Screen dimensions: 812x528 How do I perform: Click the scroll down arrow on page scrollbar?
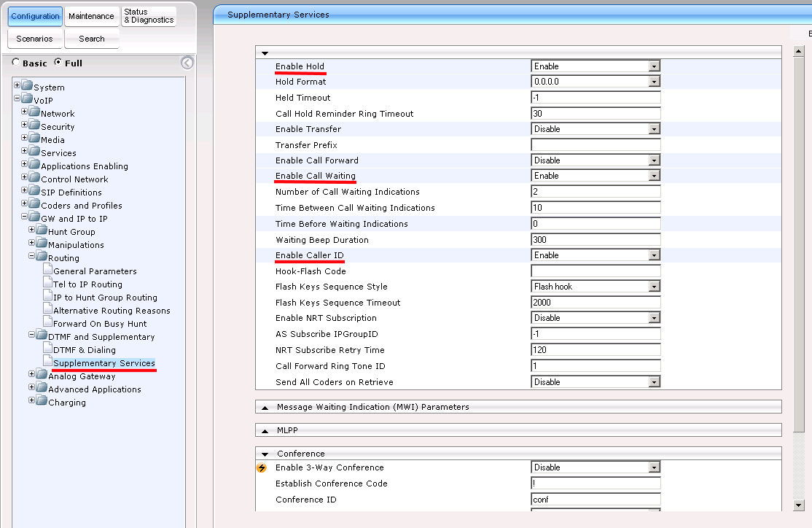click(x=798, y=505)
